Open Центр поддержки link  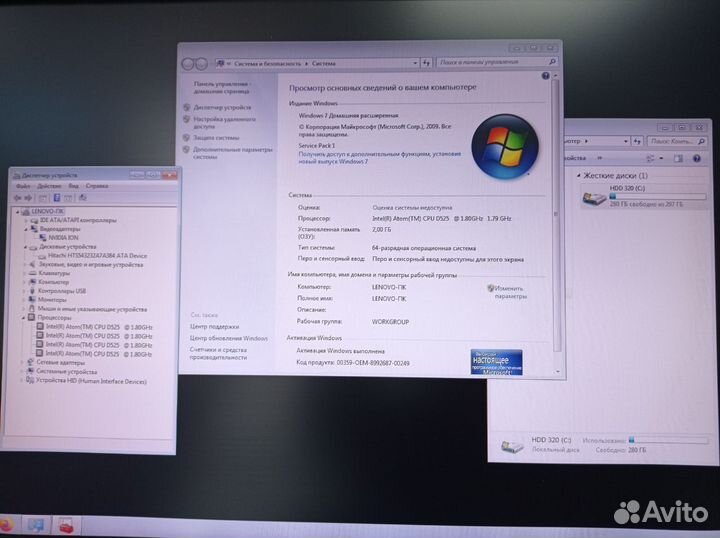pyautogui.click(x=214, y=327)
